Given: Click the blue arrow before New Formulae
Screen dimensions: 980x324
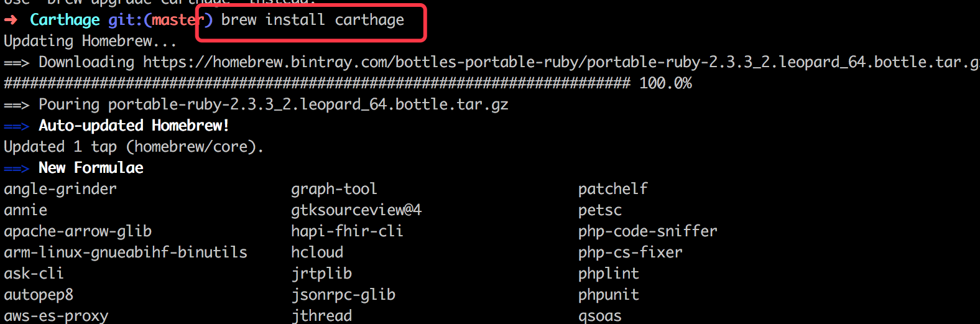Looking at the screenshot, I should [16, 169].
